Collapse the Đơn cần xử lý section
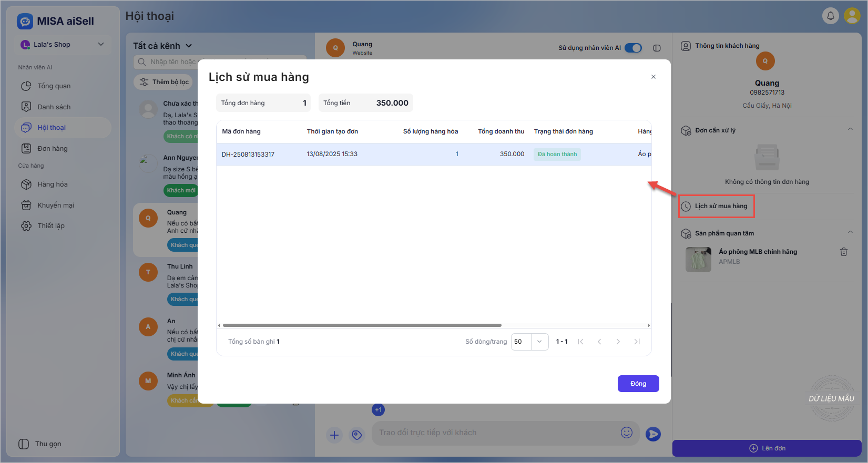This screenshot has height=463, width=868. pyautogui.click(x=850, y=129)
